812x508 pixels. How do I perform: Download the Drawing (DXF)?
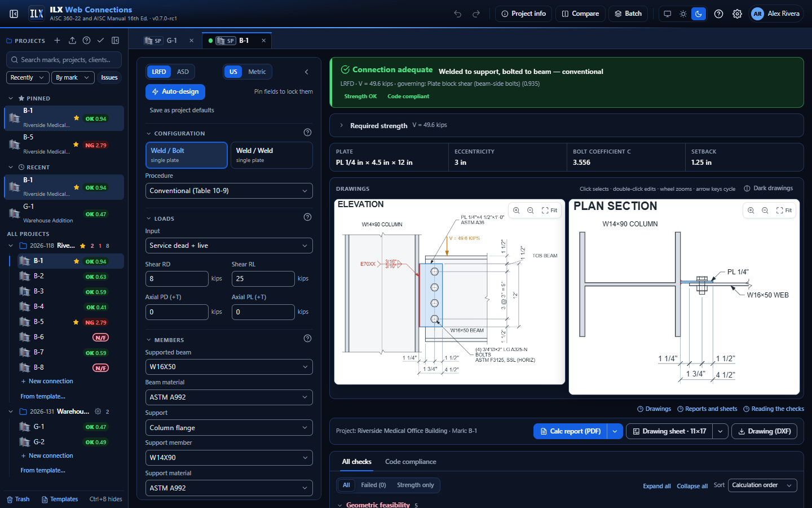764,431
